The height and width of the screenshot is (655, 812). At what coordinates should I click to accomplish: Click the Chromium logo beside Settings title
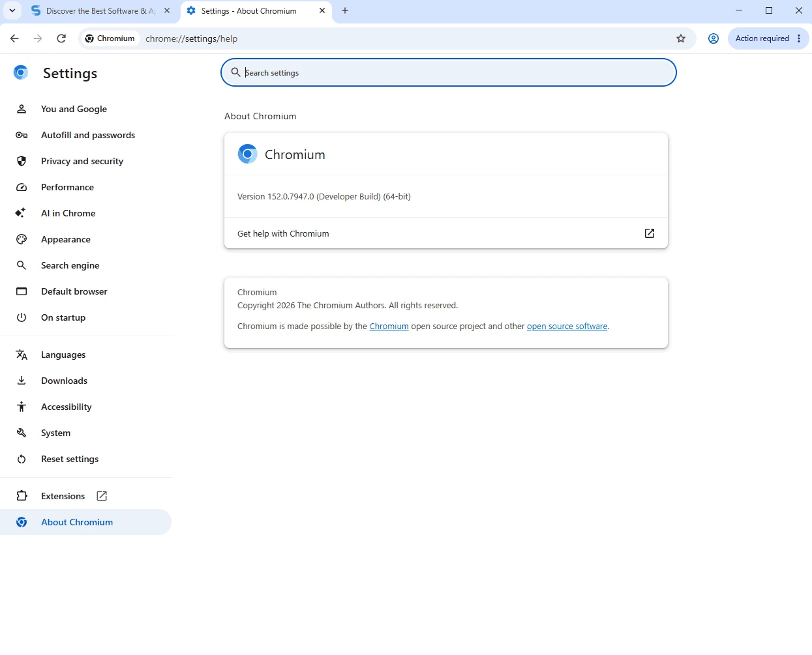[21, 72]
